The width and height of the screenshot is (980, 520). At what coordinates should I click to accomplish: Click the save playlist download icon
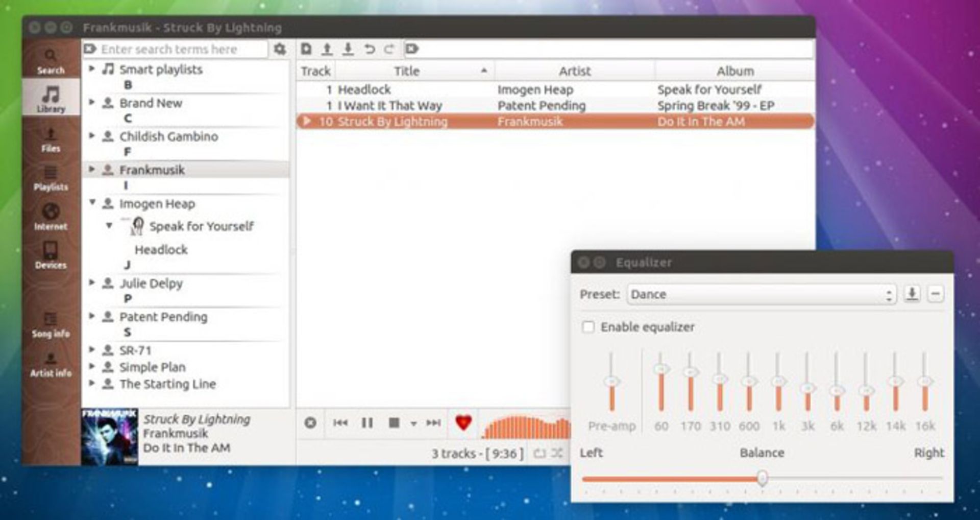(x=348, y=49)
